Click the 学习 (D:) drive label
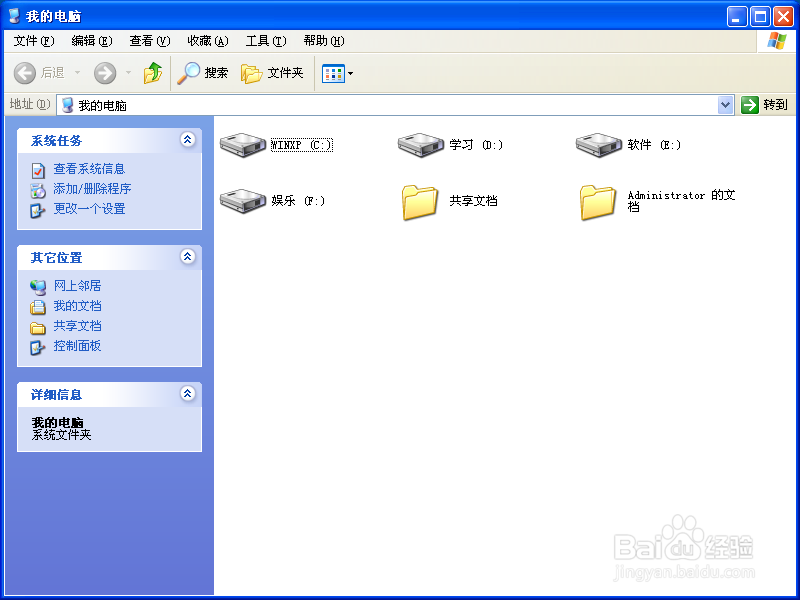This screenshot has width=800, height=600. pyautogui.click(x=476, y=145)
